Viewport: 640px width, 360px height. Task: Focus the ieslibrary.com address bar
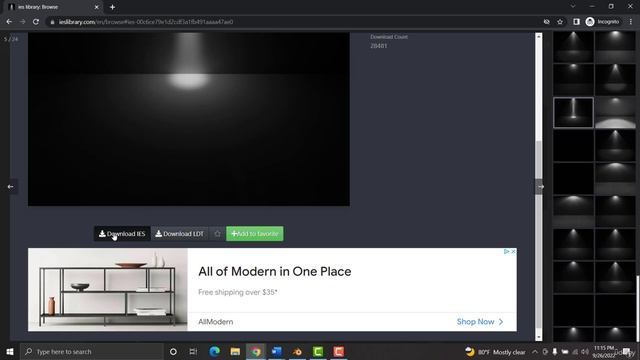tap(294, 22)
